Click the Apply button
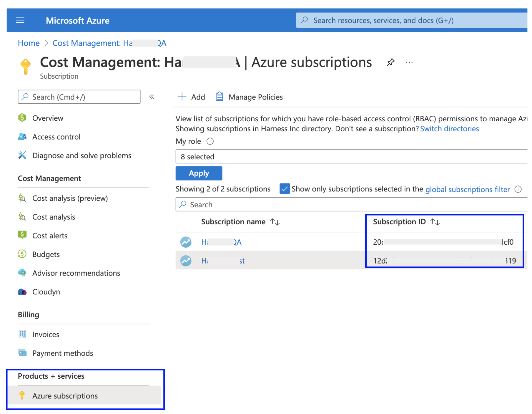 click(199, 173)
